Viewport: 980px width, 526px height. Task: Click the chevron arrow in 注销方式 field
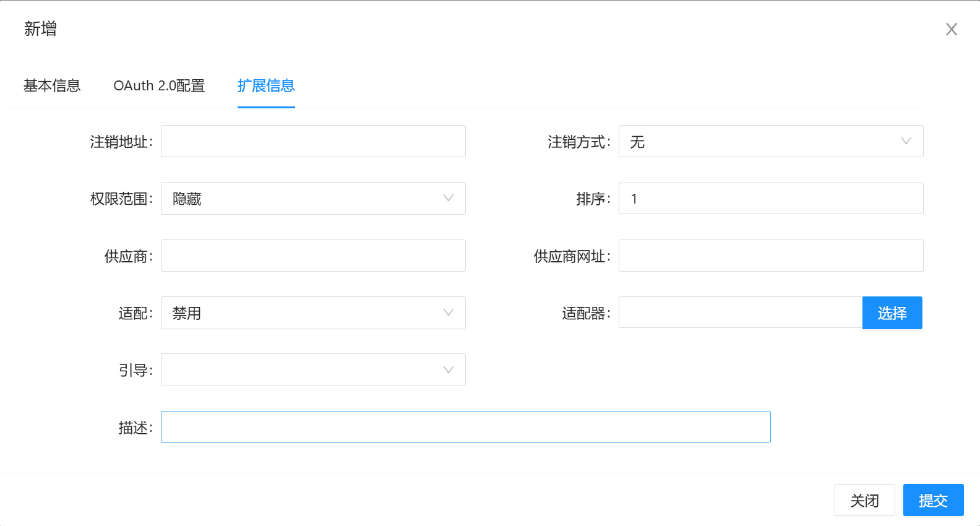click(x=906, y=141)
